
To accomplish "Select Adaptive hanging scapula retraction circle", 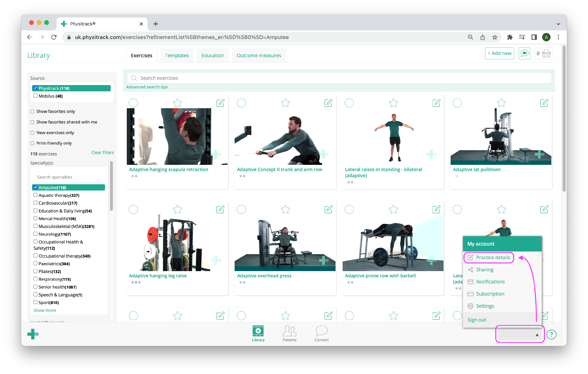I will click(133, 103).
